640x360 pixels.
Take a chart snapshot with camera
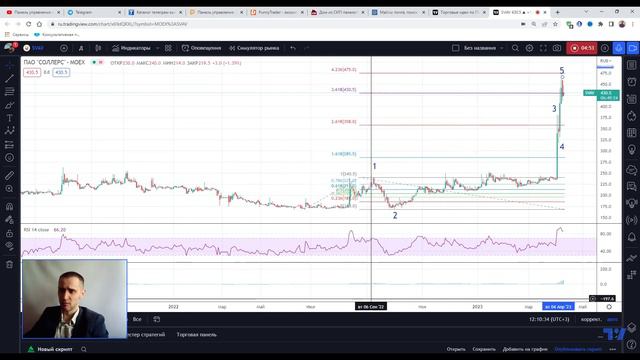[557, 48]
